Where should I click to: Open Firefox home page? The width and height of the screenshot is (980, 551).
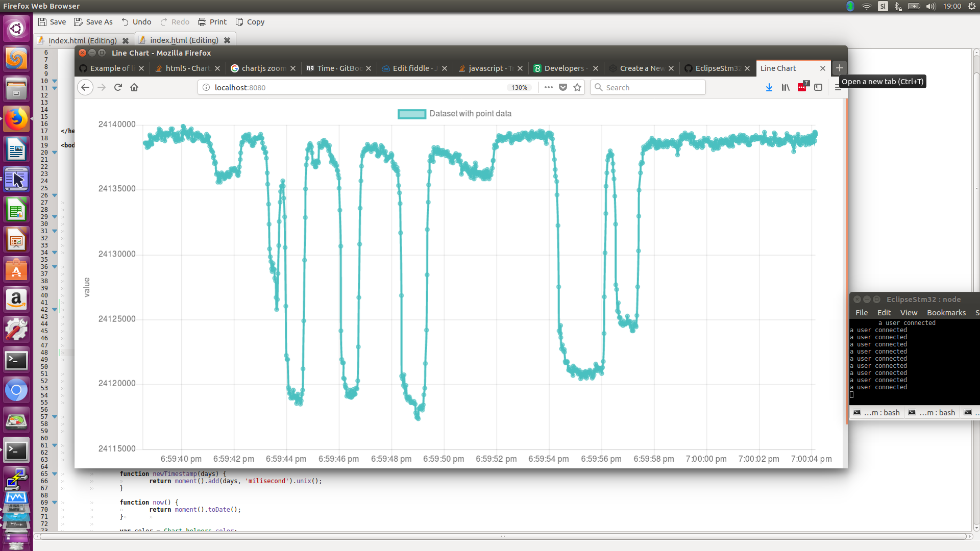tap(134, 87)
